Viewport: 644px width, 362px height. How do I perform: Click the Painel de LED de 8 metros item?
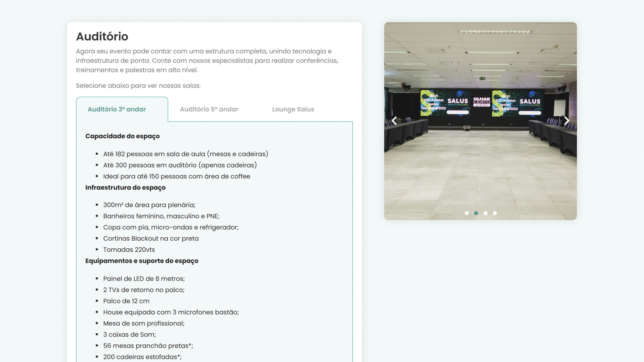(x=144, y=279)
